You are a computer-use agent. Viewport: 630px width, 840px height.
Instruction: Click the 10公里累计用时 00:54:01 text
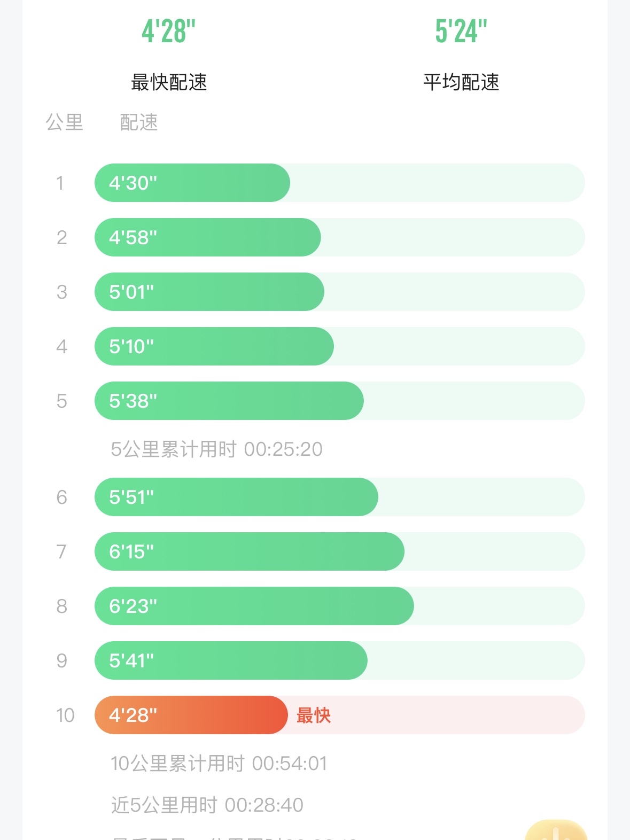[219, 764]
